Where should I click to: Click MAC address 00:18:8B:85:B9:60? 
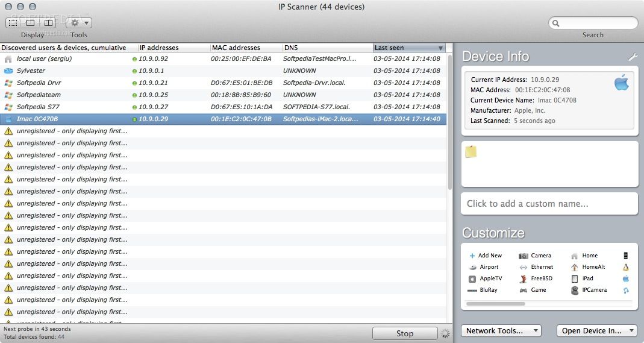click(241, 95)
